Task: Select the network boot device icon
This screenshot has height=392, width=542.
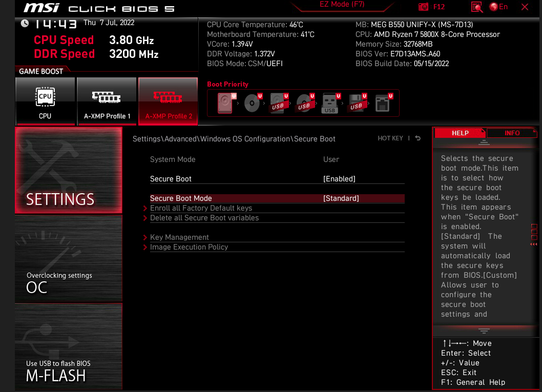Action: point(383,103)
